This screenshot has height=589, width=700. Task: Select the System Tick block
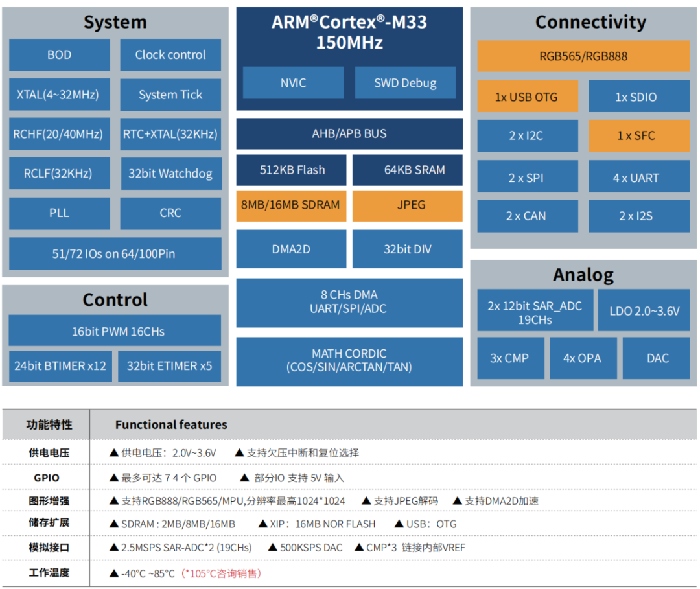(x=170, y=95)
